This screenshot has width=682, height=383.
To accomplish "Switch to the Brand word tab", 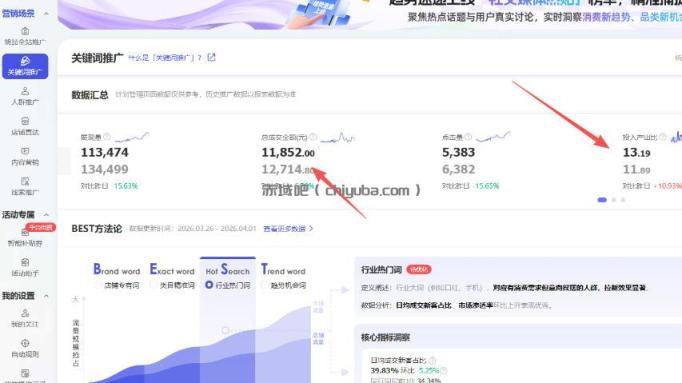I will pyautogui.click(x=117, y=270).
